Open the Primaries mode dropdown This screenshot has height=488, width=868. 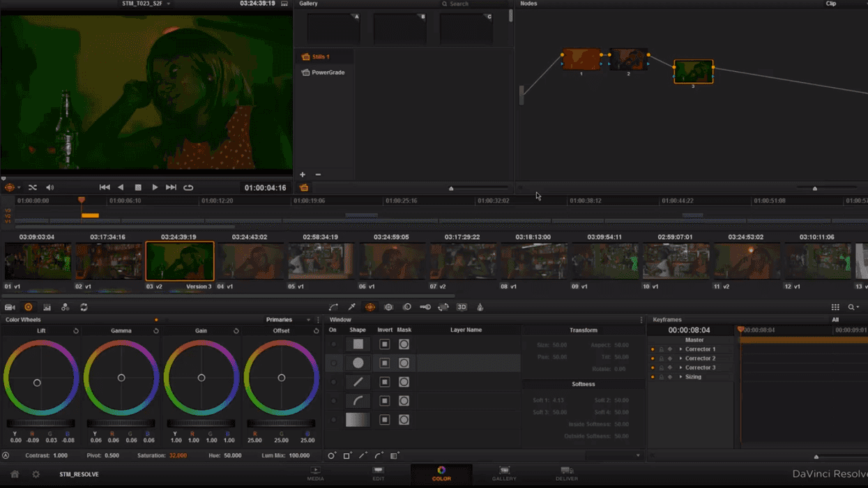[x=289, y=320]
